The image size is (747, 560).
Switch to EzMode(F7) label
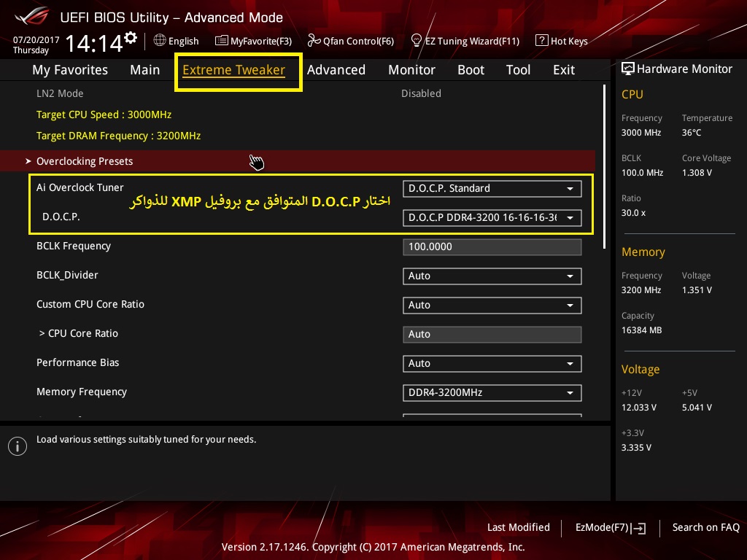602,527
